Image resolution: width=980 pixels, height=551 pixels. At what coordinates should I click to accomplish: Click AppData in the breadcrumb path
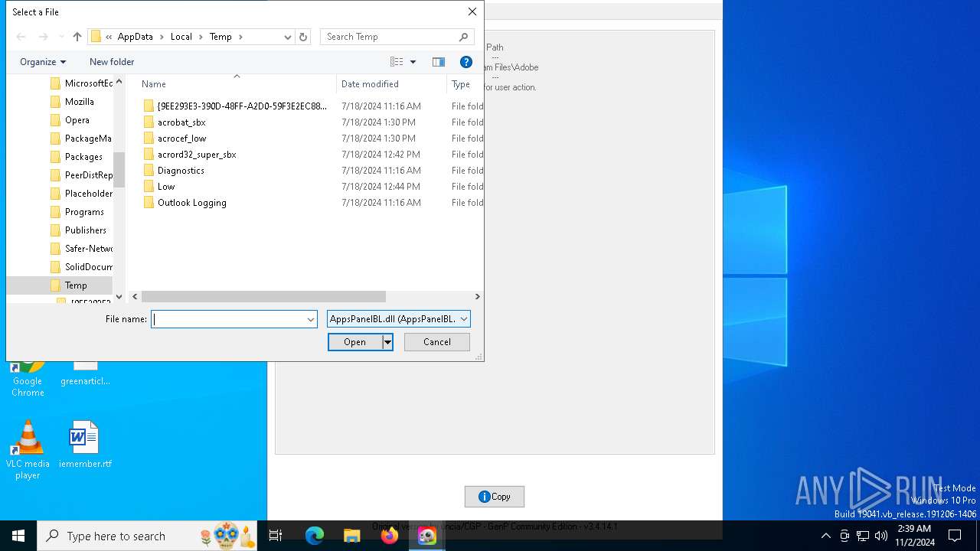(136, 37)
